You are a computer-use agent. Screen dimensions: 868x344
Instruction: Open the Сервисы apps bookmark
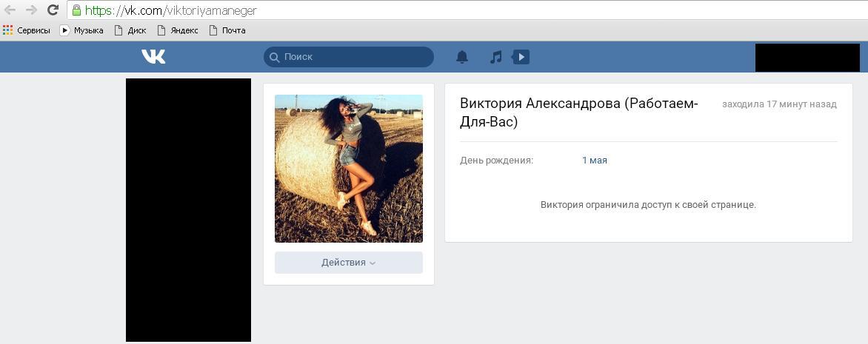[27, 30]
